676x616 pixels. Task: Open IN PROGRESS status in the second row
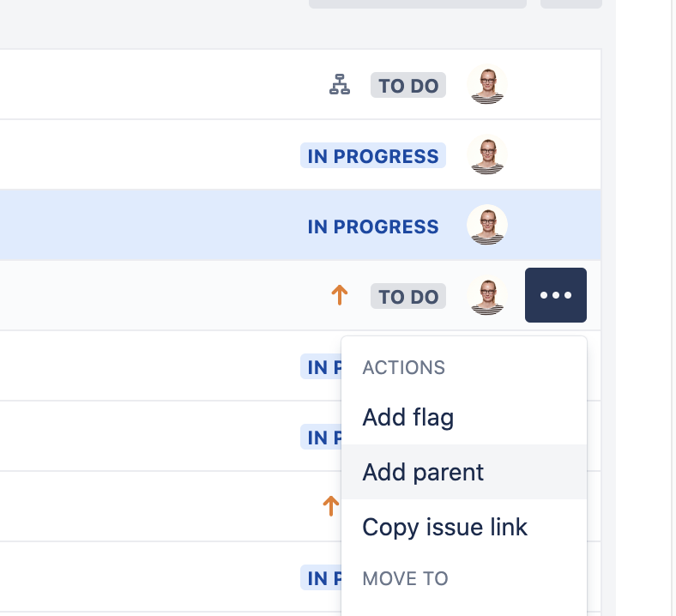coord(373,156)
